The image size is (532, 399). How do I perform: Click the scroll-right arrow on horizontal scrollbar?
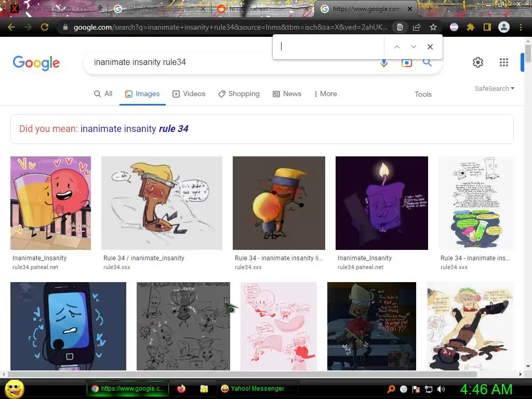click(521, 374)
